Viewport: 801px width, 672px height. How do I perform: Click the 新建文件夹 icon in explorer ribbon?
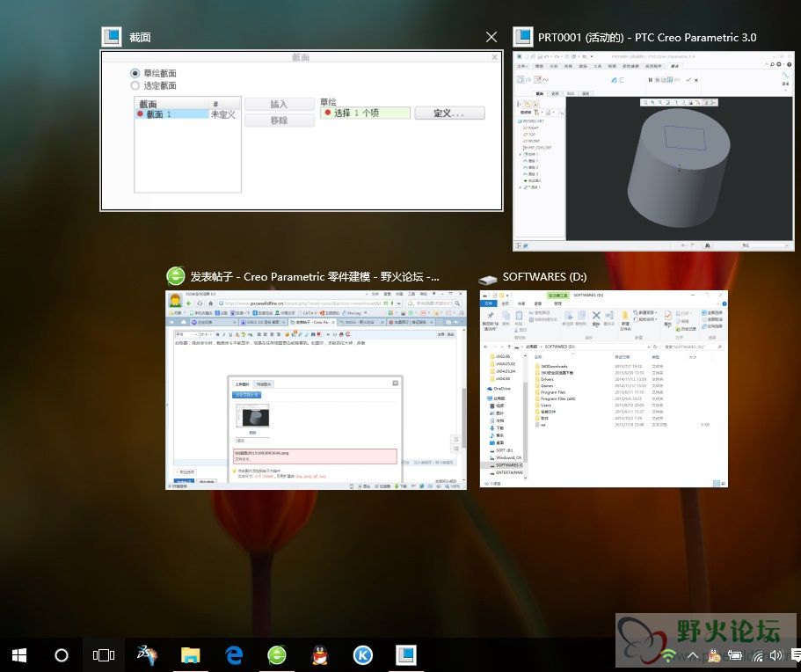[625, 320]
